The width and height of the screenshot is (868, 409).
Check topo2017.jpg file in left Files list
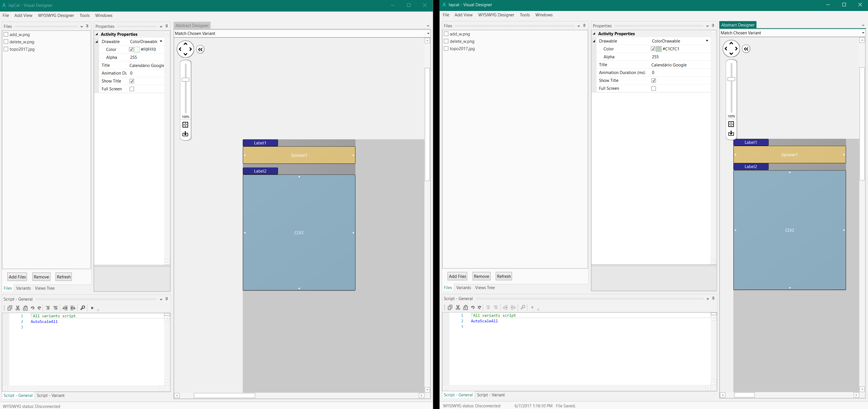6,49
